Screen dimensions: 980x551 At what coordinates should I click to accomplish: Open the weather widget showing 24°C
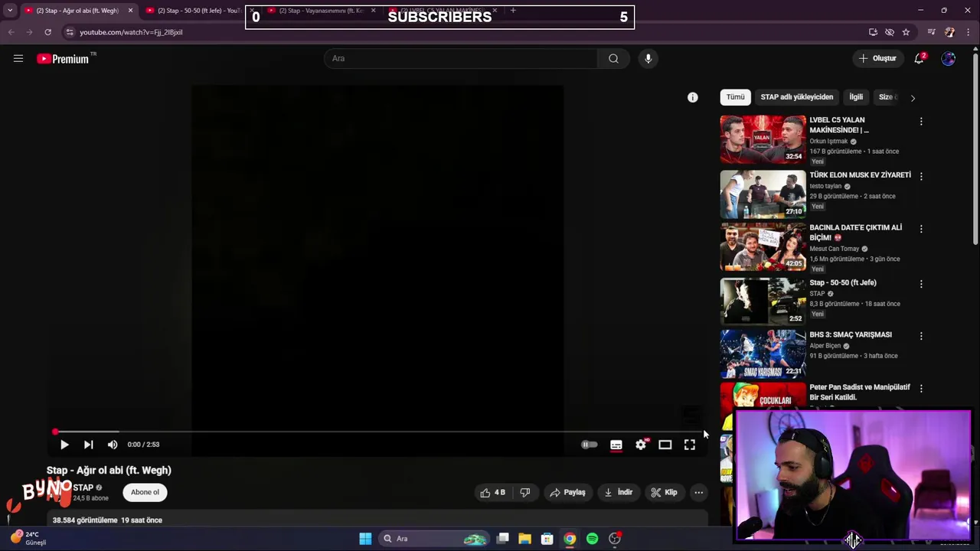point(28,538)
